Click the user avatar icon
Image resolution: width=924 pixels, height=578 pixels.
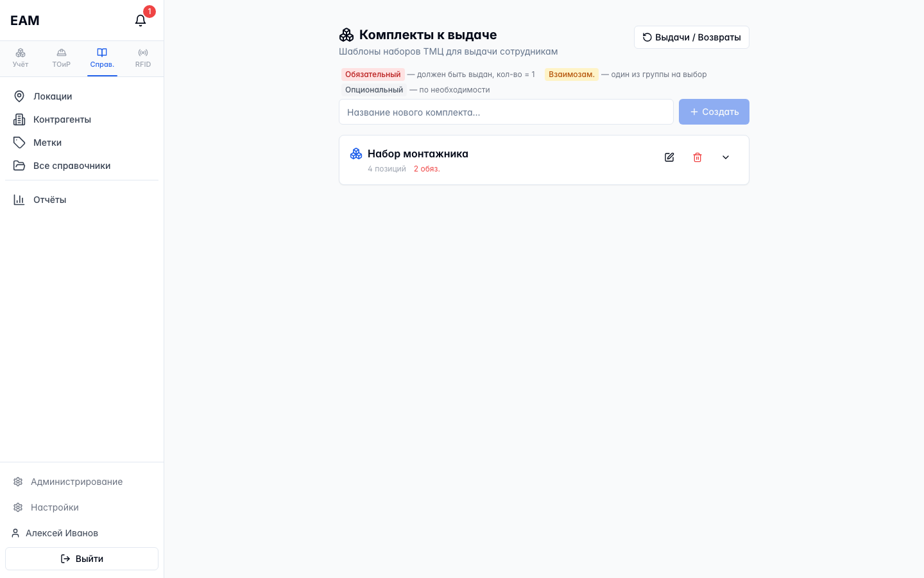[x=15, y=533]
